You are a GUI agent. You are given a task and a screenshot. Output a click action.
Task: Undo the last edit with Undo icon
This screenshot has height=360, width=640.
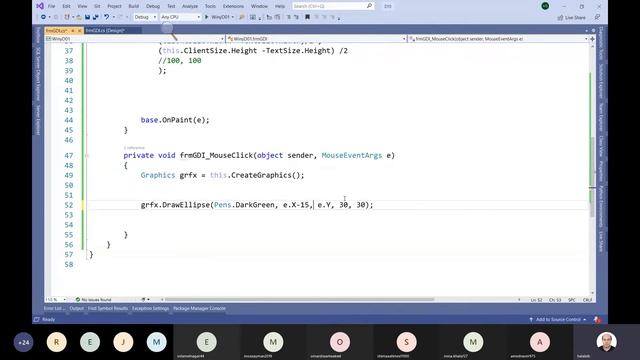[107, 17]
